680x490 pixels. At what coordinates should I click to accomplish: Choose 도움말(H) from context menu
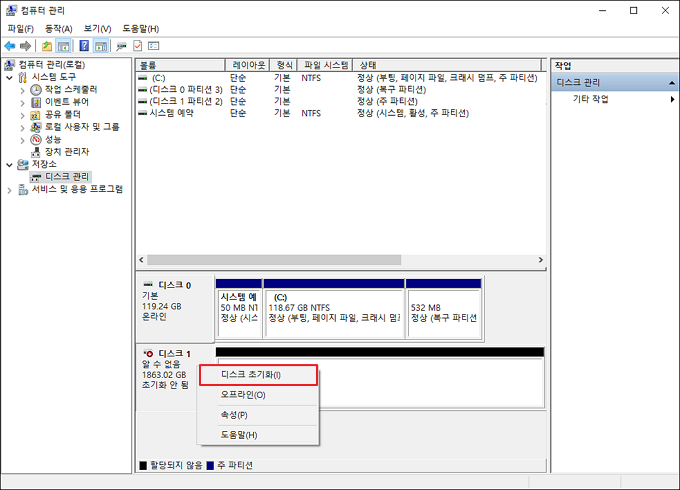click(x=258, y=435)
